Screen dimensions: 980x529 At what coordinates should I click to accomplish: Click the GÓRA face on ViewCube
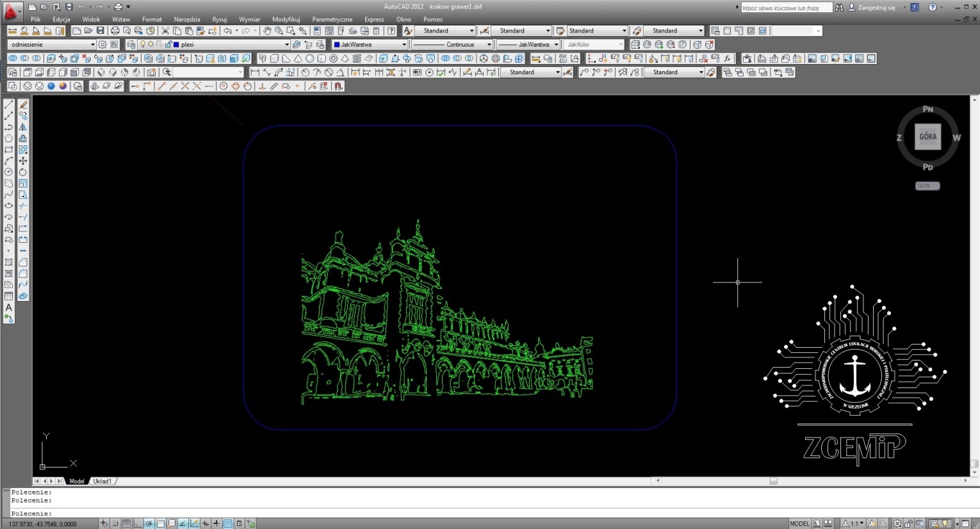pos(927,136)
